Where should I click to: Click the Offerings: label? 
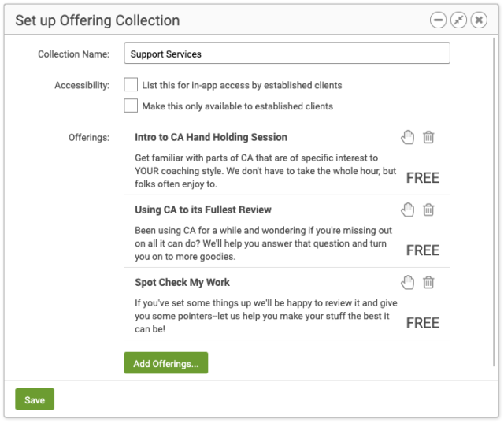(89, 138)
